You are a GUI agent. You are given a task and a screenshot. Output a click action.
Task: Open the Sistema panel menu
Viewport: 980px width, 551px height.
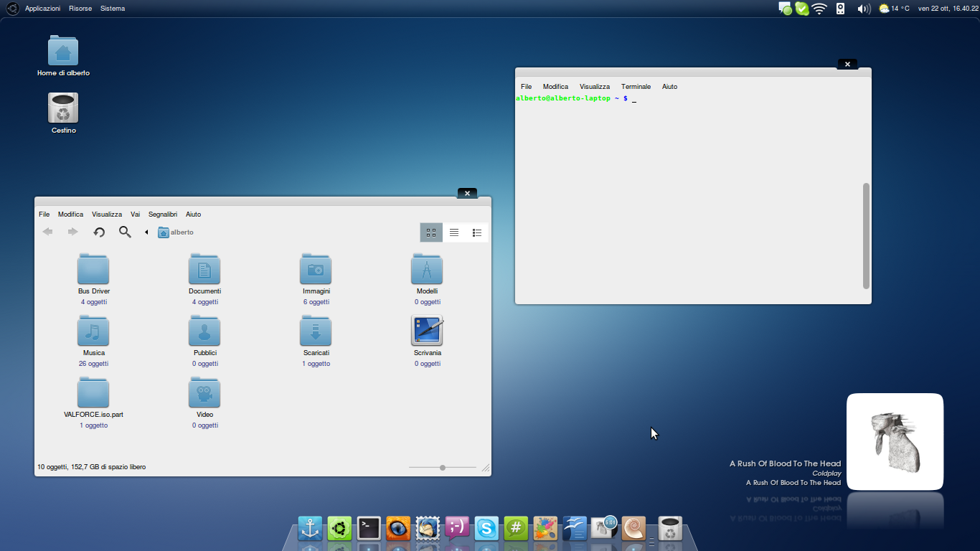point(113,9)
